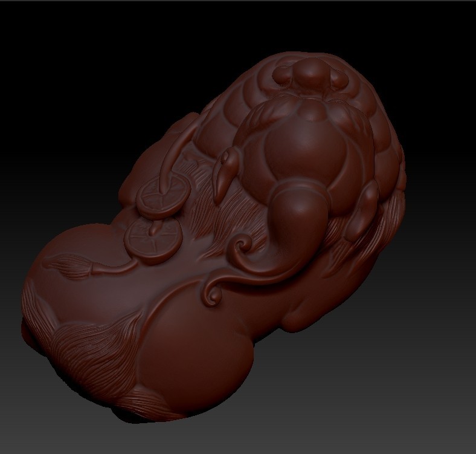Click the lower carved coin on the sculpture
The height and width of the screenshot is (454, 476).
[153, 240]
